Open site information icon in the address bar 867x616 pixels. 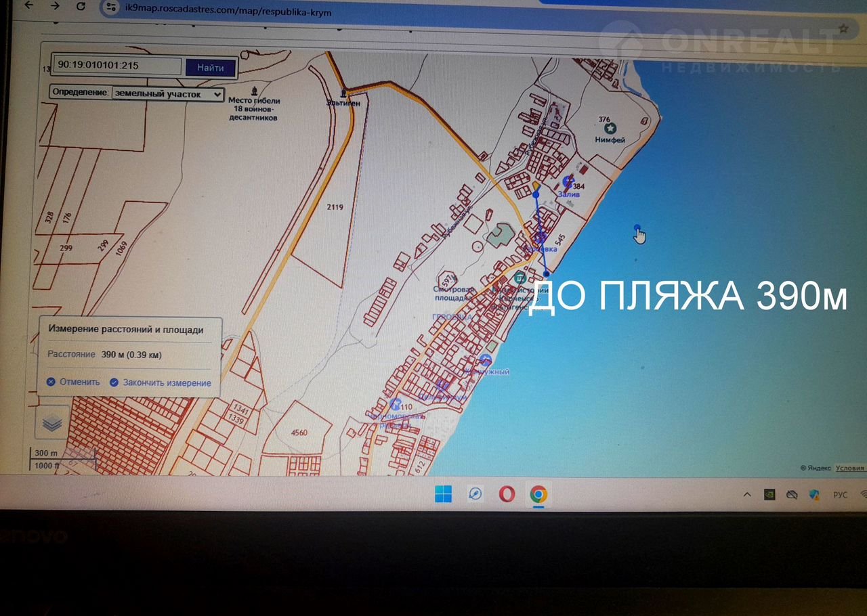(x=111, y=8)
